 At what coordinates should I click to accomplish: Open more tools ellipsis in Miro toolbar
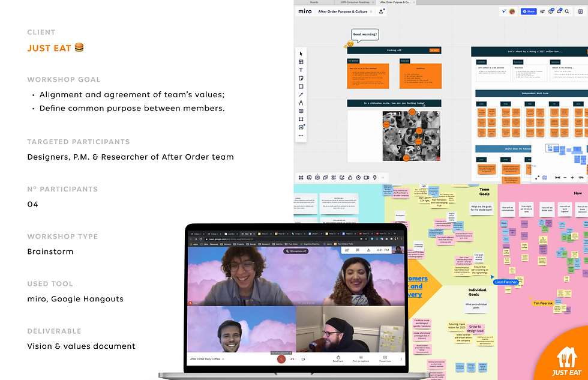(301, 136)
